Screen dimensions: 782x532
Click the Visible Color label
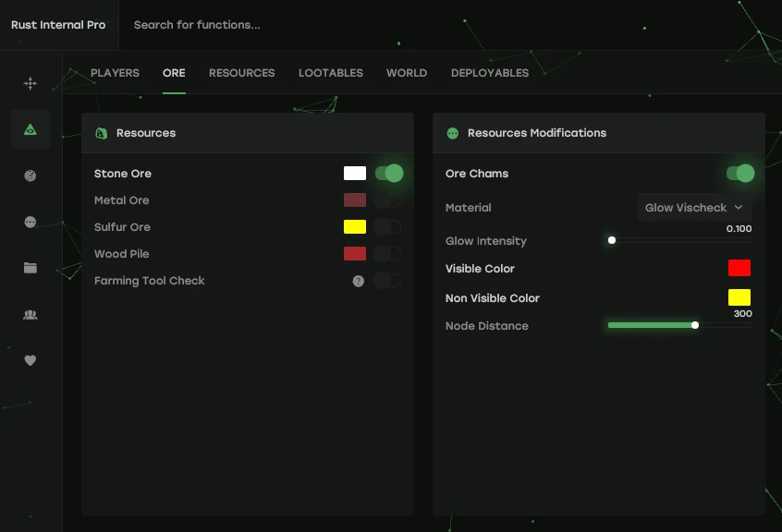point(480,269)
